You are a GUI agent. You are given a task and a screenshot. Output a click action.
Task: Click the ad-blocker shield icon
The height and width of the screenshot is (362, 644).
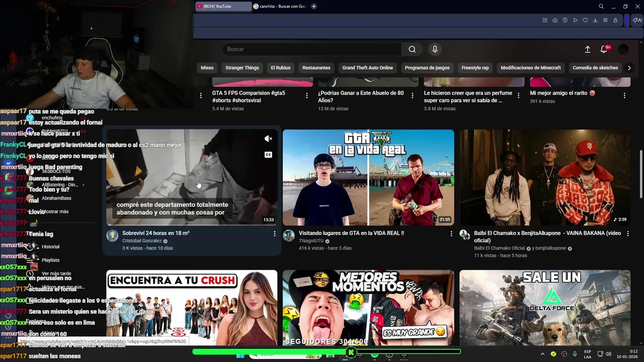coord(565,20)
